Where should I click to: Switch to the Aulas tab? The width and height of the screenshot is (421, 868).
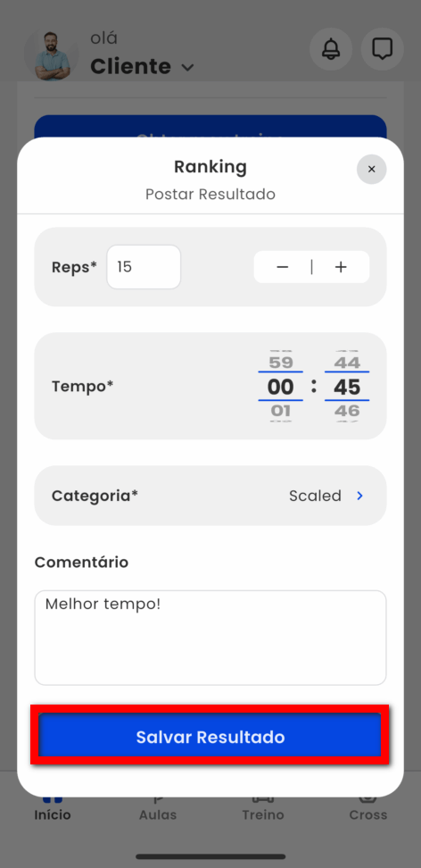(x=158, y=806)
